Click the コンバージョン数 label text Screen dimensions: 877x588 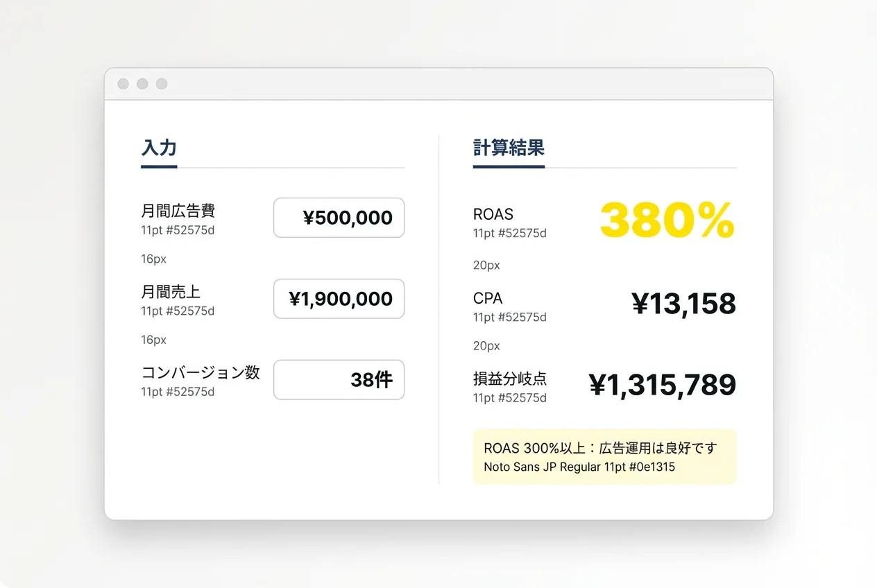pyautogui.click(x=199, y=372)
